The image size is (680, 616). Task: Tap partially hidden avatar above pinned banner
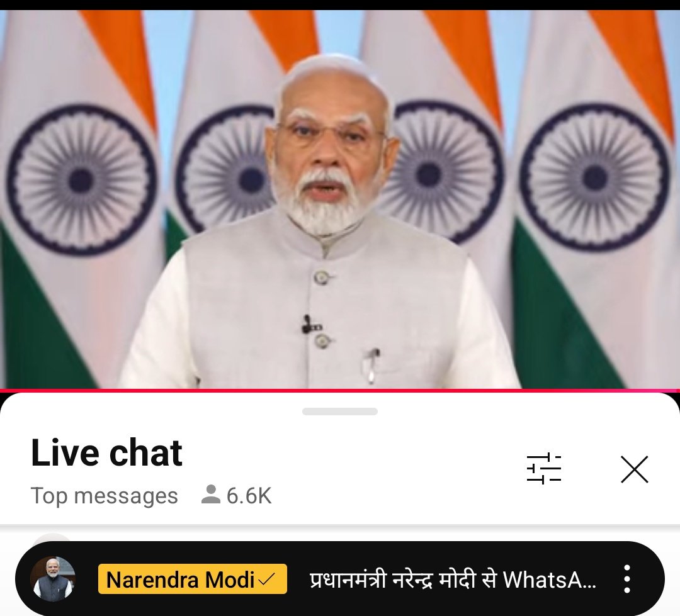tap(52, 537)
